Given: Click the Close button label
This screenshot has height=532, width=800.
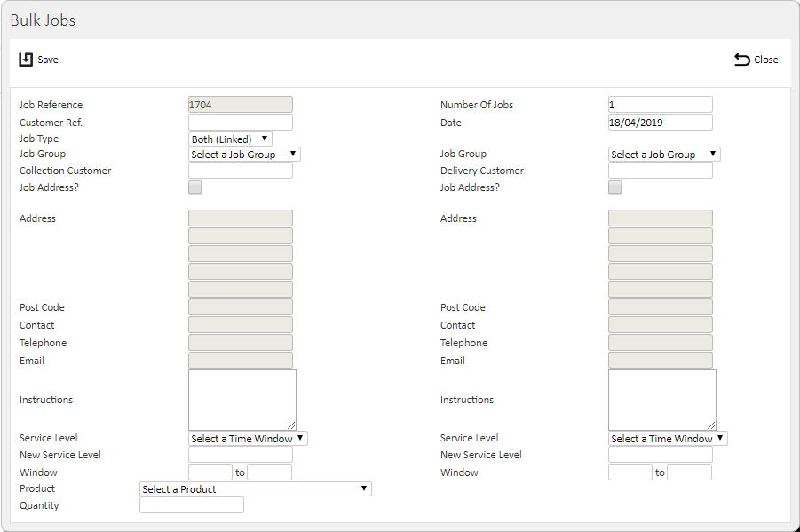Looking at the screenshot, I should (x=766, y=60).
